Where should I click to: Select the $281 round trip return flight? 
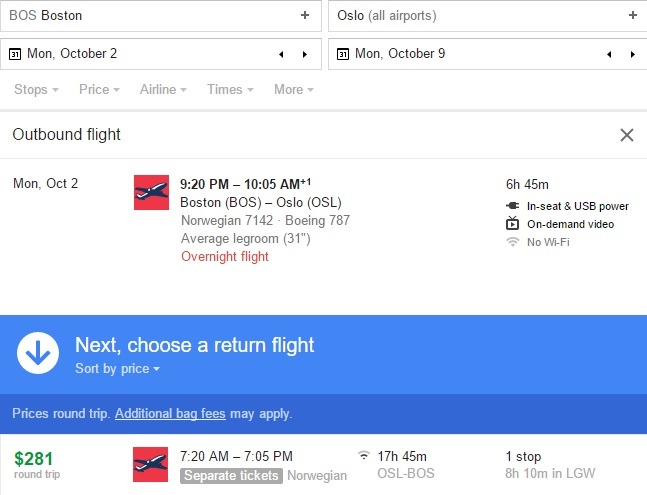pyautogui.click(x=324, y=464)
